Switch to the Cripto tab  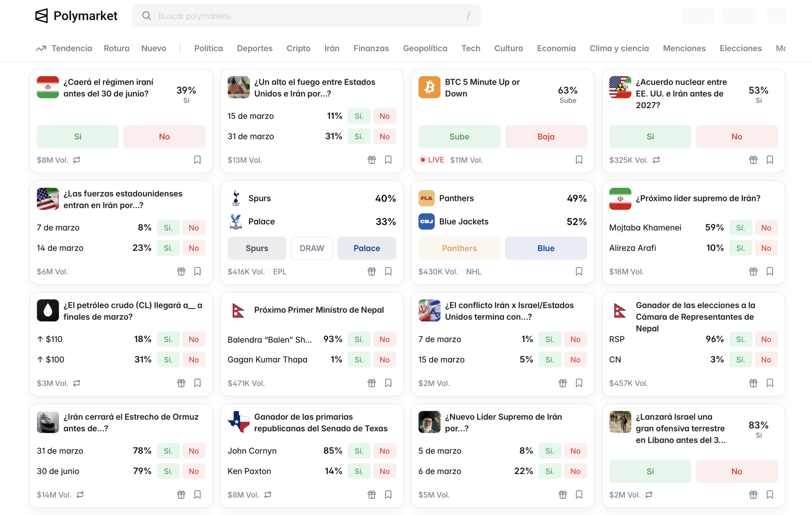[298, 48]
